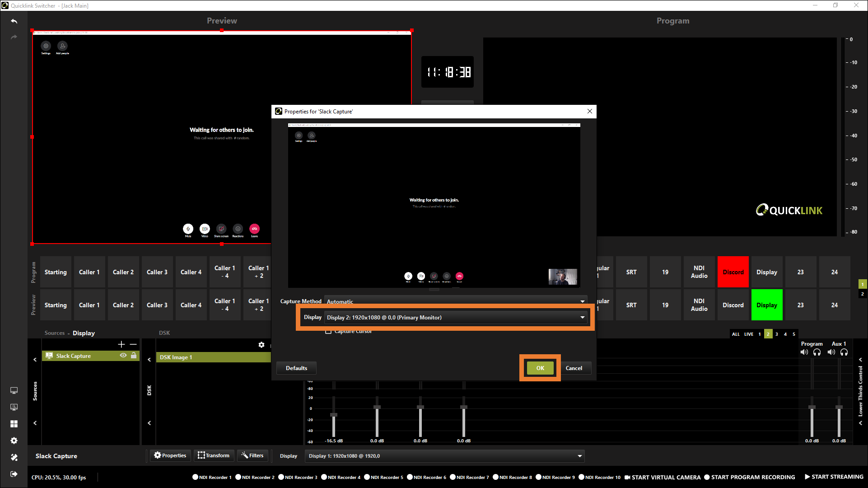Remove source with the minus icon
868x488 pixels.
pyautogui.click(x=133, y=344)
